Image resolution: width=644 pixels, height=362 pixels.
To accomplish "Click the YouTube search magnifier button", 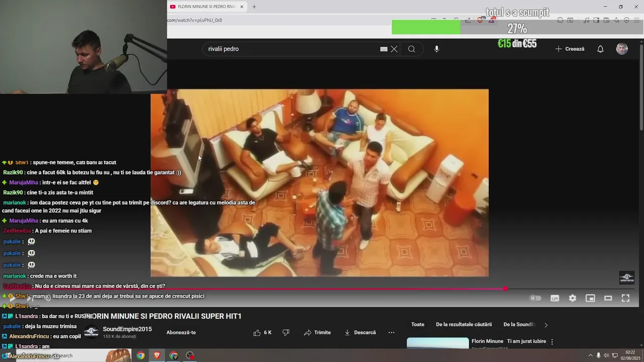I will point(412,49).
